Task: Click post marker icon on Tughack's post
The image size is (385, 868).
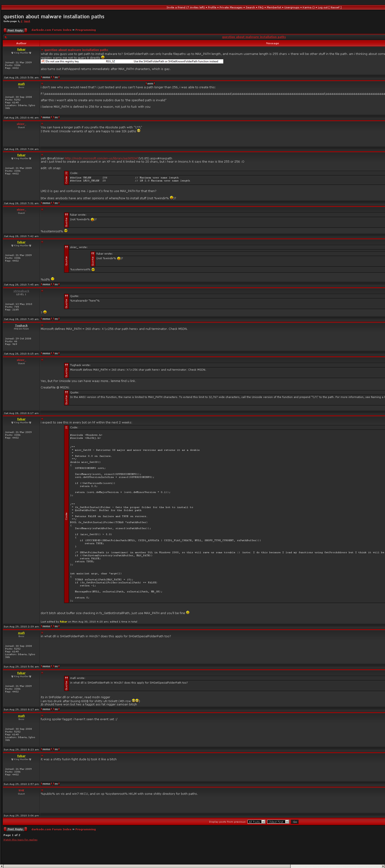Action: click(42, 325)
